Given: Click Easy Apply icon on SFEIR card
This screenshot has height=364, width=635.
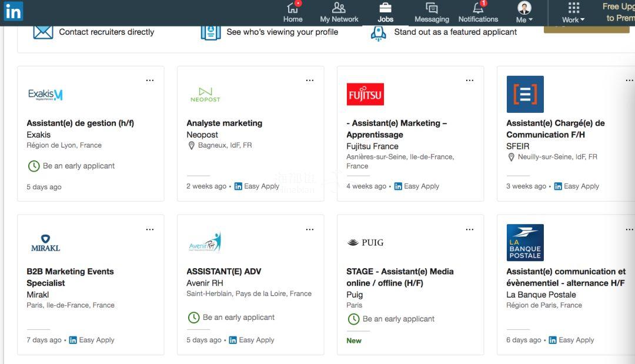Looking at the screenshot, I should [x=558, y=186].
